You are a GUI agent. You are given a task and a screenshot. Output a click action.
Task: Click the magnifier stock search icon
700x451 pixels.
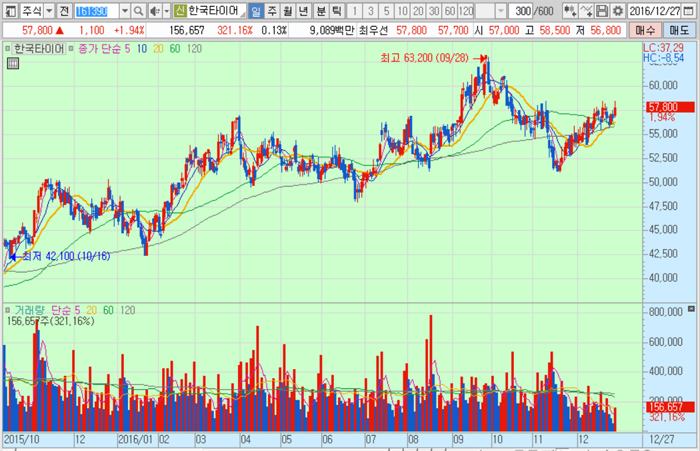(138, 10)
